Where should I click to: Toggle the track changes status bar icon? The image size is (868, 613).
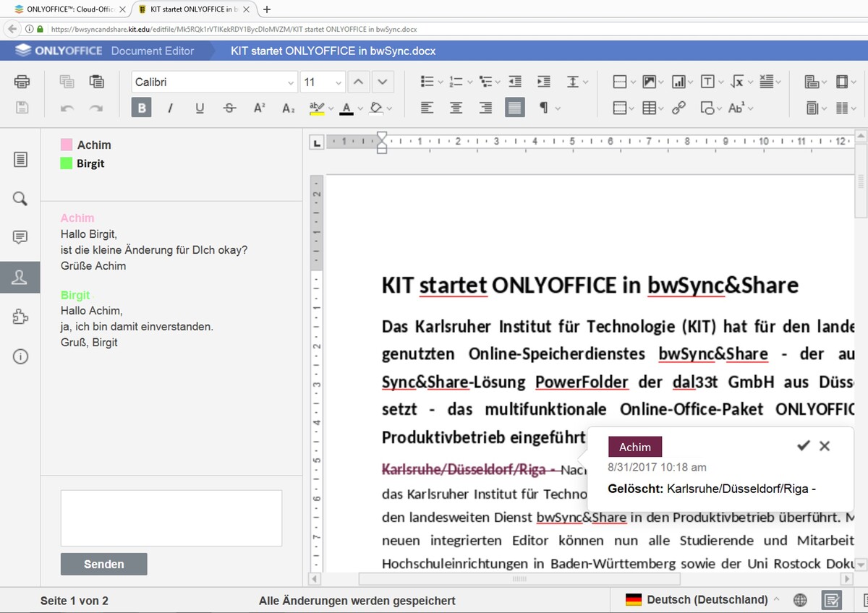click(832, 600)
